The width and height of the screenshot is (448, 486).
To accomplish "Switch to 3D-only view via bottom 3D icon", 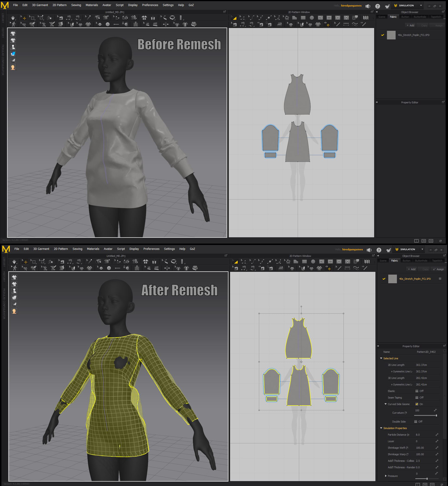I will coord(424,241).
